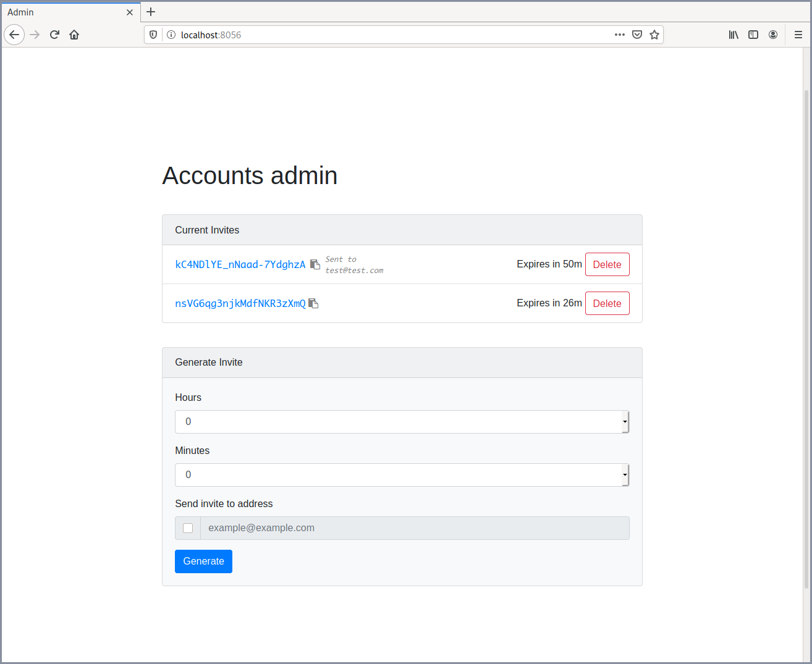Open invite link kC4NDlYE_nNaad-7YdghzA
The width and height of the screenshot is (812, 664).
point(240,264)
